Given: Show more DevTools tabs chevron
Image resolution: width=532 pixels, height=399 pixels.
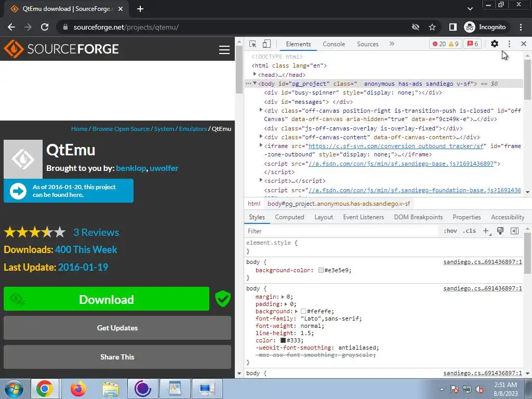Looking at the screenshot, I should coord(392,44).
